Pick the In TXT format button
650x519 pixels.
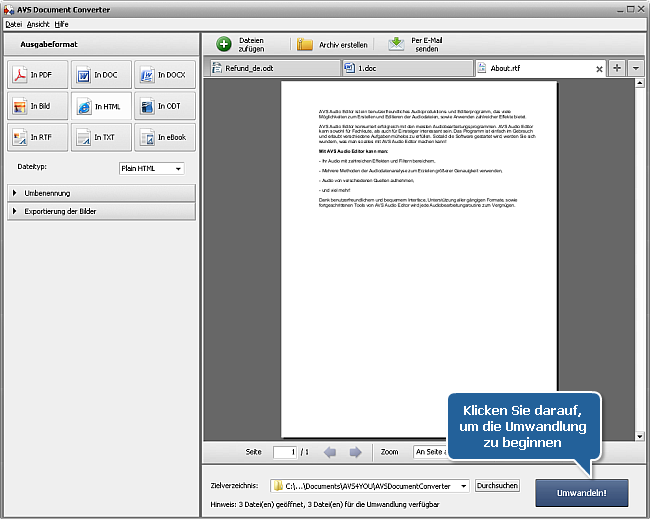click(x=101, y=137)
